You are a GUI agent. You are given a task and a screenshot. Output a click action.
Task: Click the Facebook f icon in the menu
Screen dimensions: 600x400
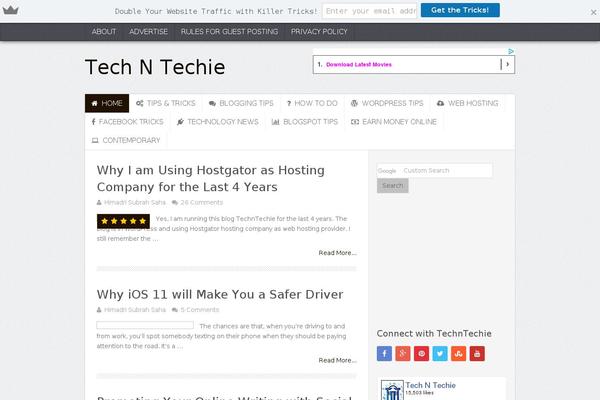point(93,122)
